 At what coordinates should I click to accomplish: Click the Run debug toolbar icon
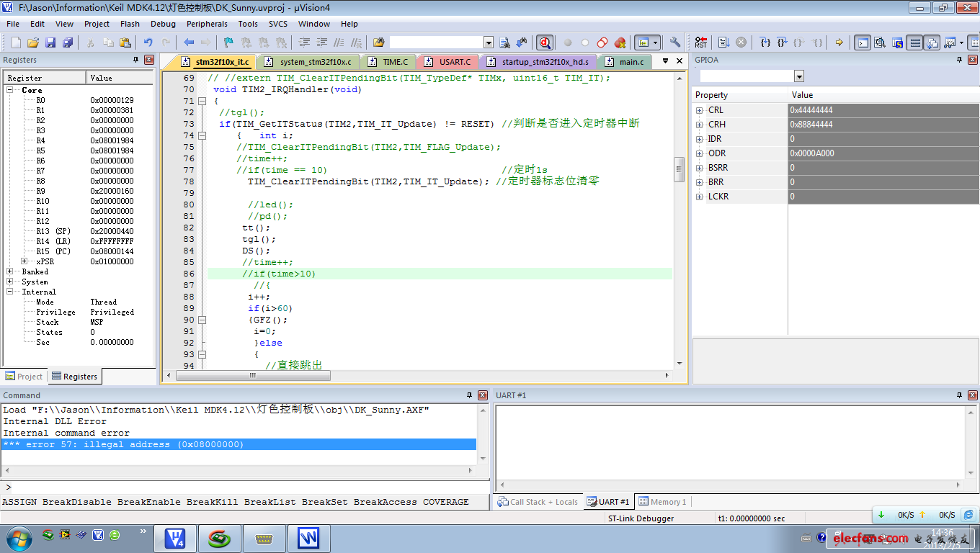point(724,42)
